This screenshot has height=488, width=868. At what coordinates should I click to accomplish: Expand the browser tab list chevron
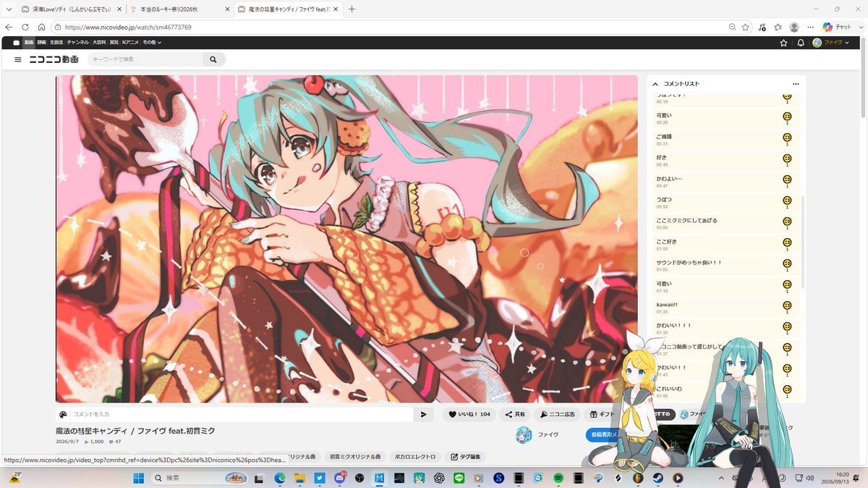9,9
